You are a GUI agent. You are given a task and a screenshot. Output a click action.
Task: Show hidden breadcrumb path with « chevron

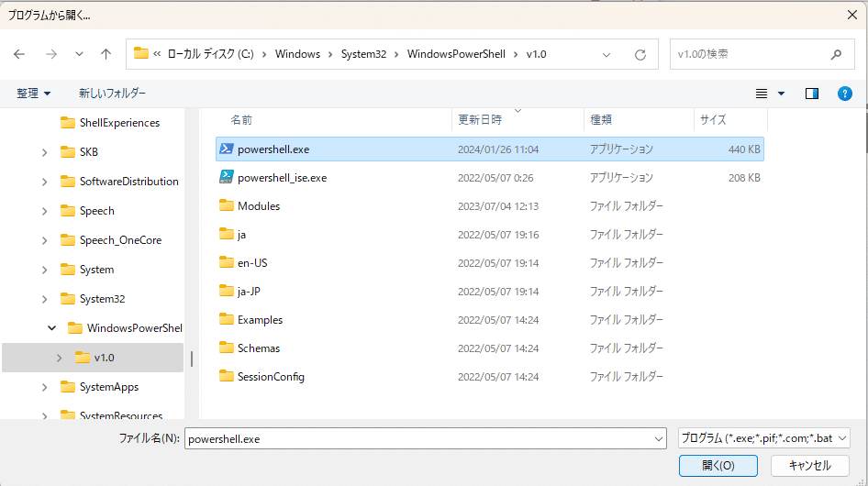tap(157, 54)
